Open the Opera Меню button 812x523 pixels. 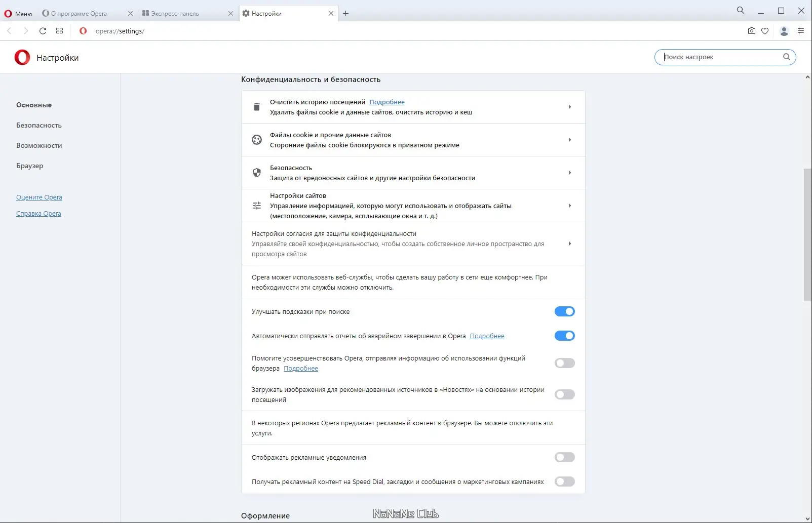click(x=18, y=14)
